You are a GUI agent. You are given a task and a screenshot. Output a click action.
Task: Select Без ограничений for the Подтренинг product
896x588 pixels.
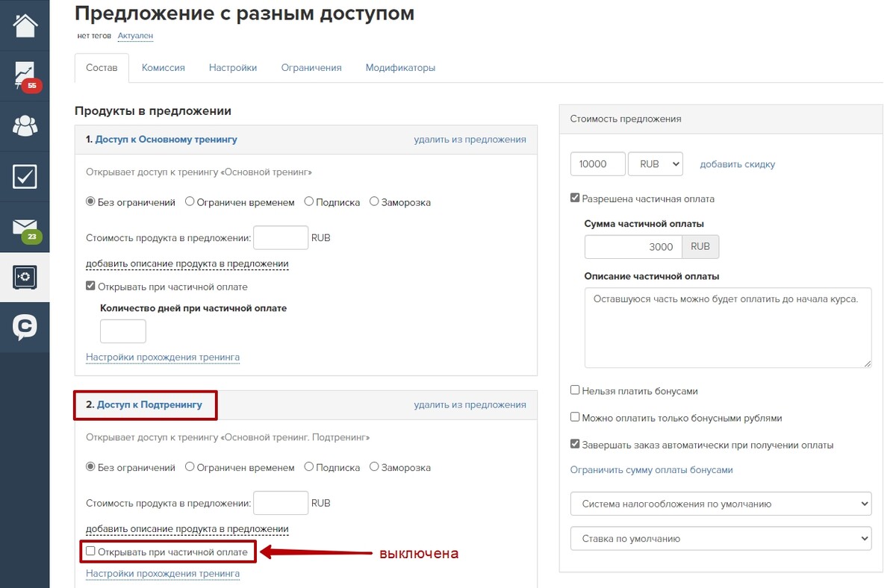[92, 467]
